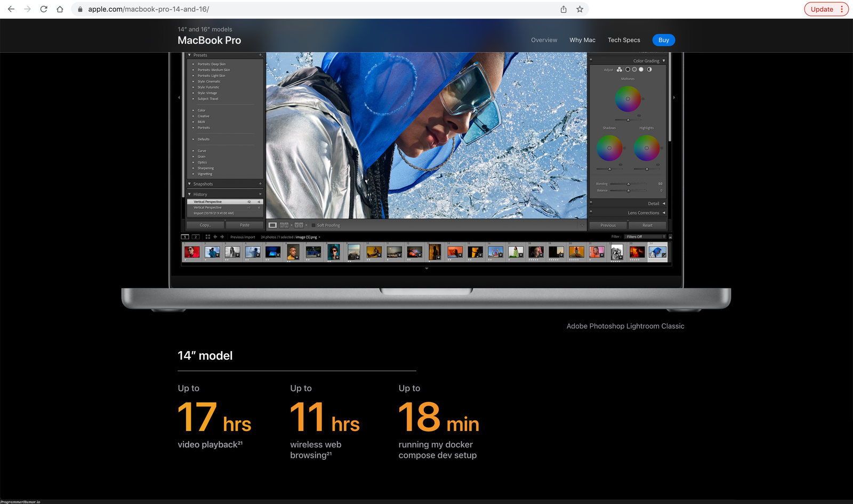Viewport: 853px width, 504px height.
Task: Toggle the filter lock switch beside Filters Off
Action: tap(670, 237)
